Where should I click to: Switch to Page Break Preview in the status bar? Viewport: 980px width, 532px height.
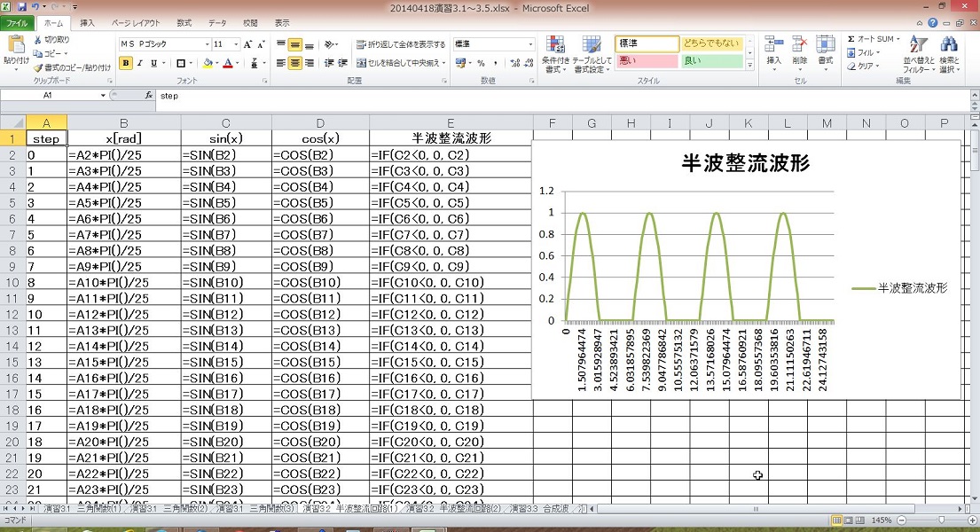(860, 520)
